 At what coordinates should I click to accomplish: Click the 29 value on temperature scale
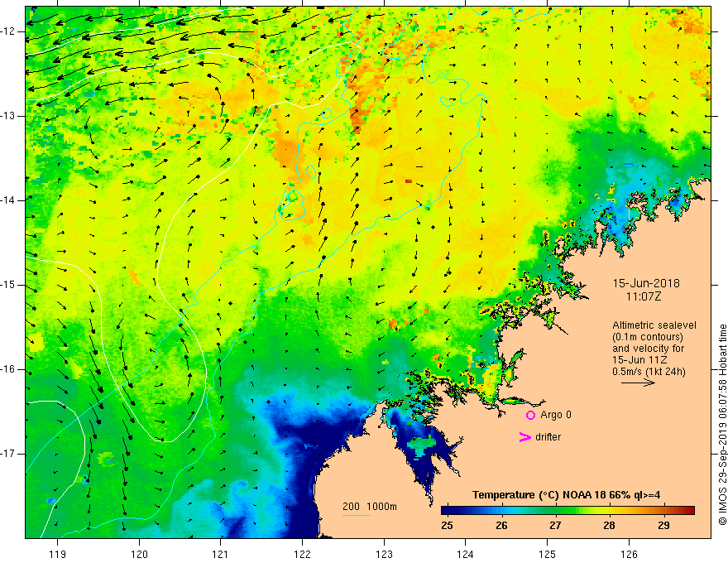[664, 526]
